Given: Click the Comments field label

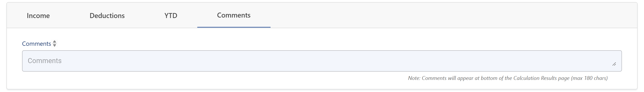Looking at the screenshot, I should click(37, 44).
